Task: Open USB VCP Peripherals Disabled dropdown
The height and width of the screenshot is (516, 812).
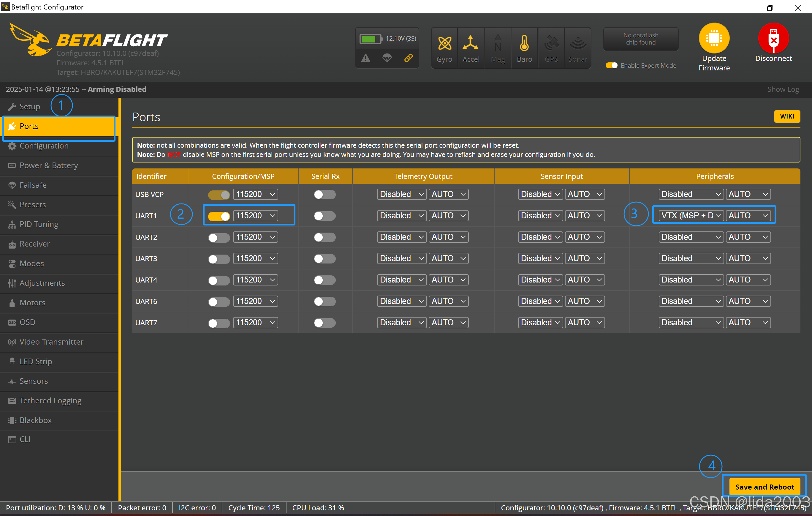Action: point(691,194)
